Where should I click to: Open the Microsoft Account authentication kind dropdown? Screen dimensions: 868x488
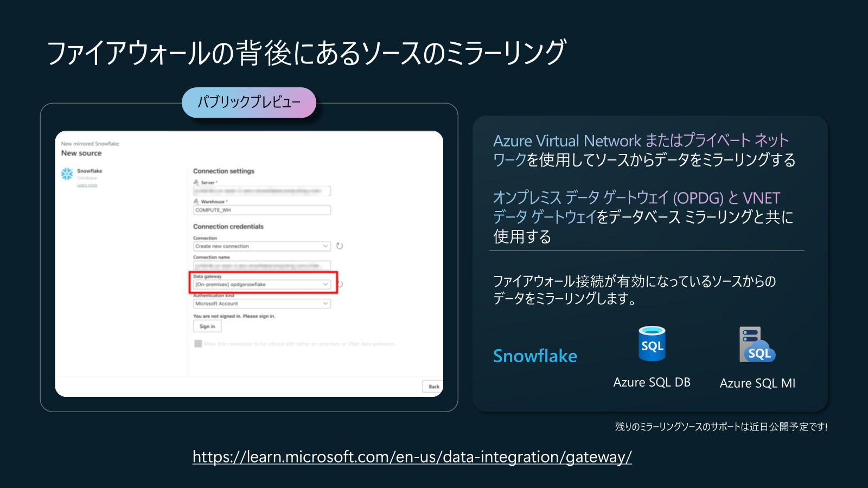(262, 304)
